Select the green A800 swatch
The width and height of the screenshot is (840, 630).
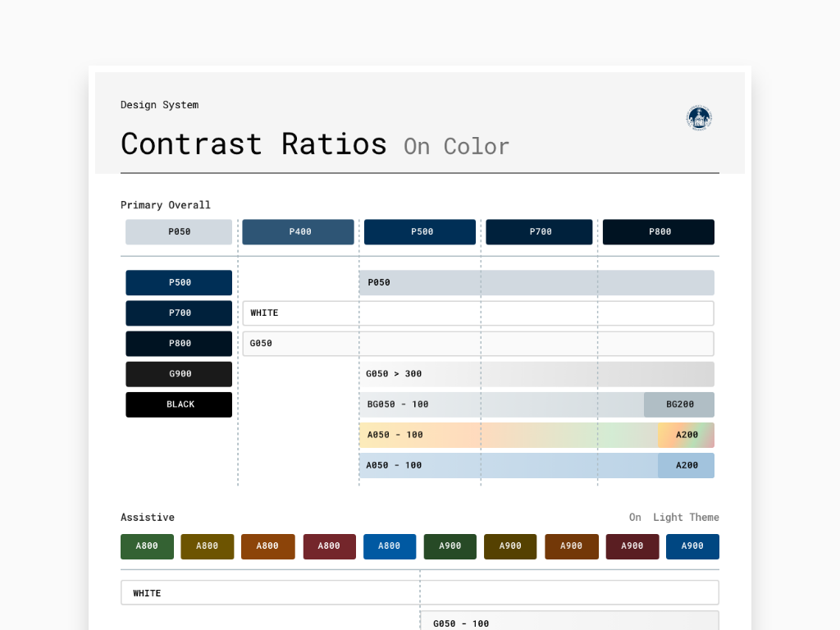[148, 546]
